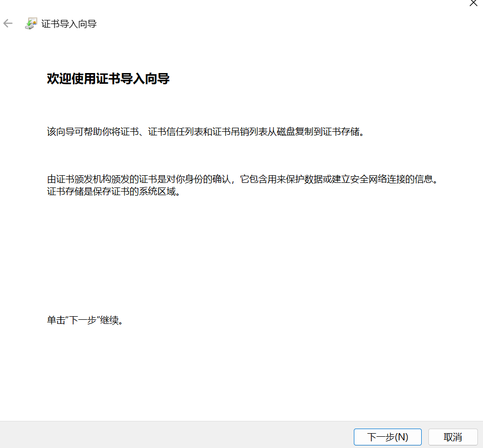The width and height of the screenshot is (483, 448).
Task: Click 取消 to cancel the wizard
Action: [x=452, y=437]
